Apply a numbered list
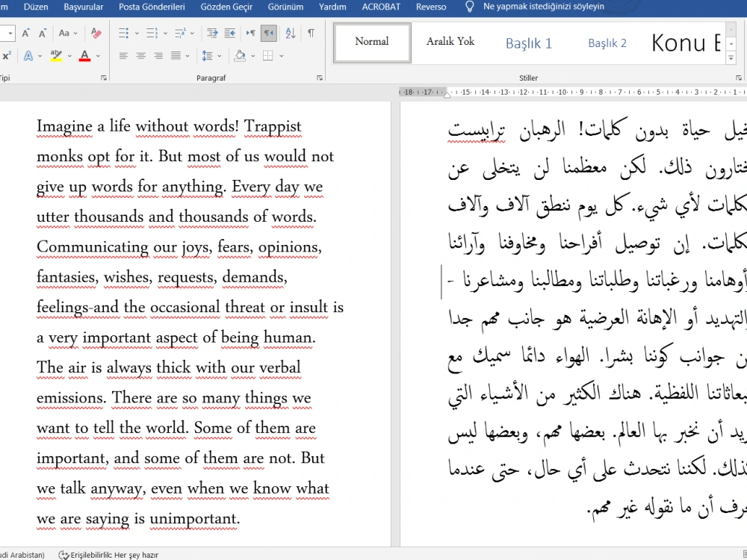The width and height of the screenshot is (747, 560). tap(152, 33)
